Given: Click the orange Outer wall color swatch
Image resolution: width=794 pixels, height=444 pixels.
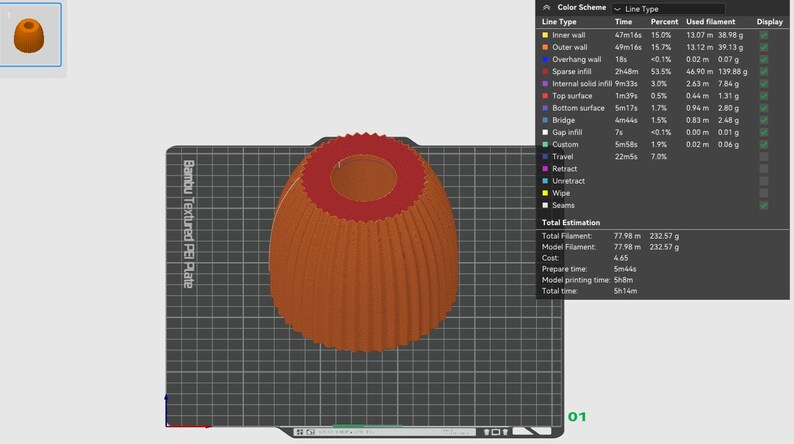Looking at the screenshot, I should 545,47.
